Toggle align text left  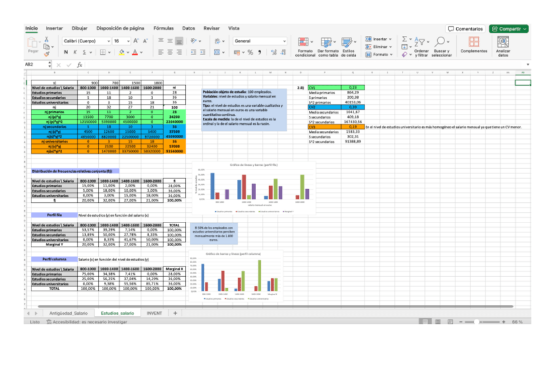(x=161, y=52)
